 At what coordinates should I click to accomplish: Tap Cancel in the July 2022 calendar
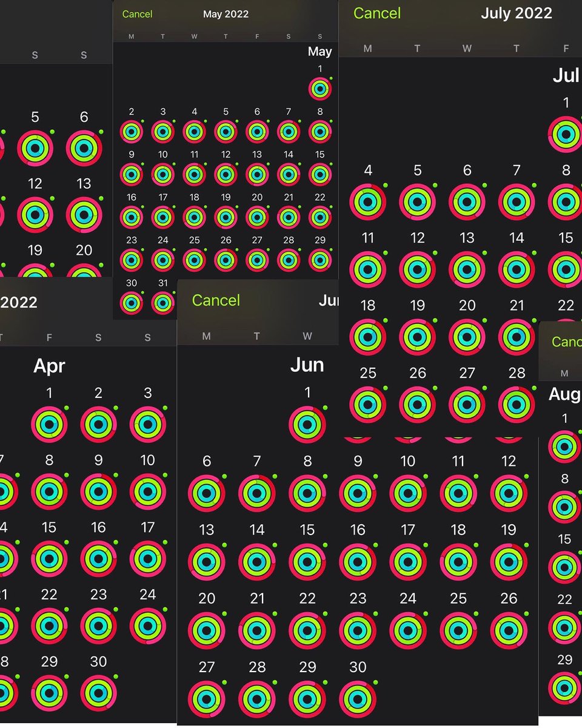377,13
